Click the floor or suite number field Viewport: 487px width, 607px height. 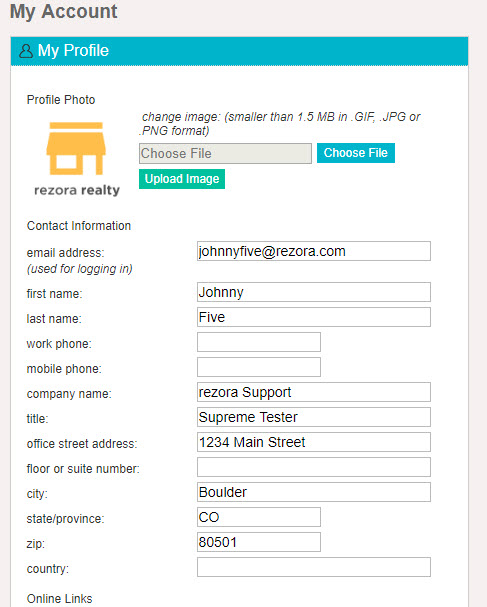coord(314,467)
